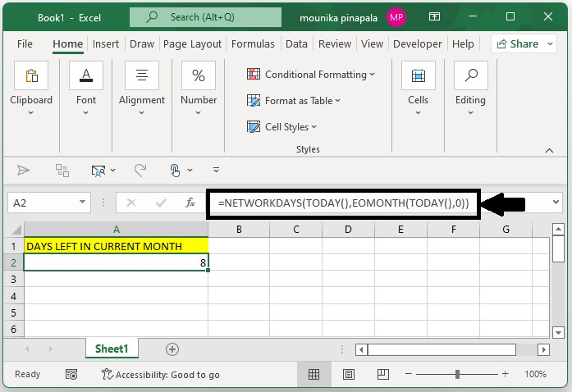Click the zoom in plus button
The image size is (572, 392).
coord(506,374)
